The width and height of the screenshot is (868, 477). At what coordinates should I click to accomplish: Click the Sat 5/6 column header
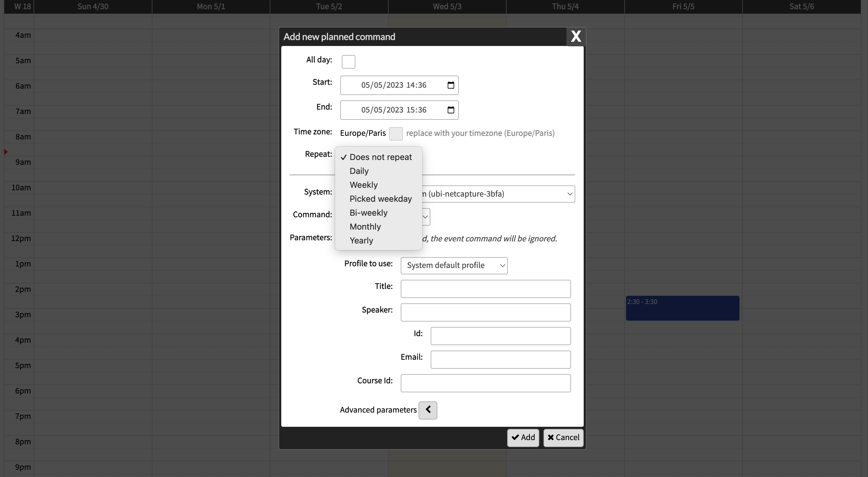point(801,7)
